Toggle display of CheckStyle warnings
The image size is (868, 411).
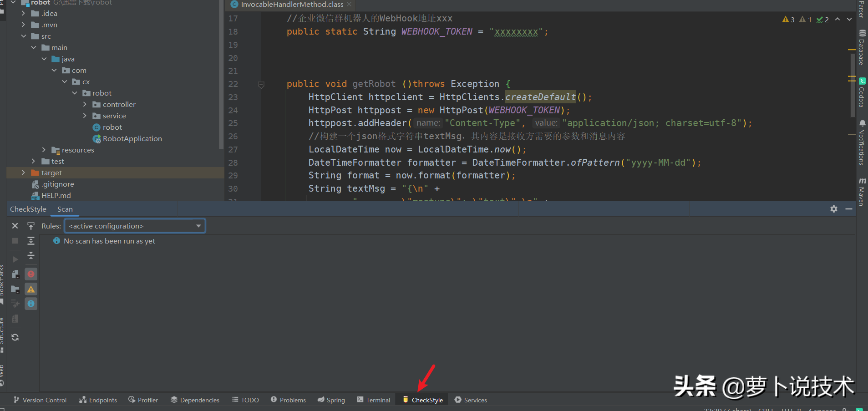click(31, 289)
